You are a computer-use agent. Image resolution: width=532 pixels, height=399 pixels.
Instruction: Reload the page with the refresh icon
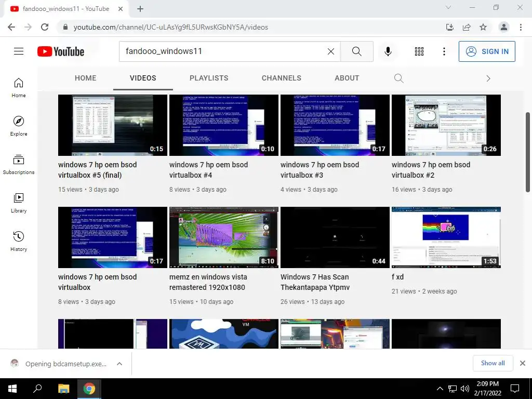pos(45,27)
